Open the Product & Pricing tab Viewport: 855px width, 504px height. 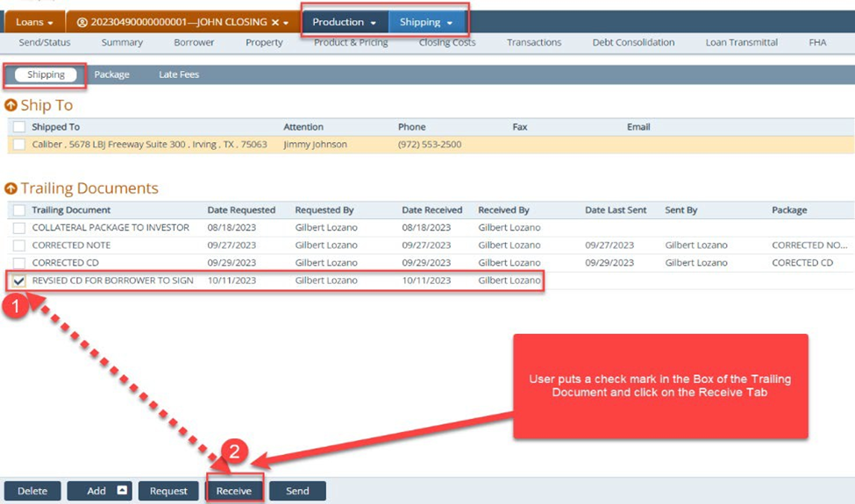click(x=351, y=42)
